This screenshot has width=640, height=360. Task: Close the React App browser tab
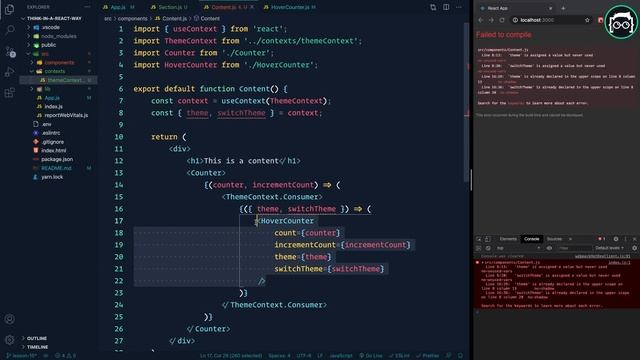tap(550, 8)
